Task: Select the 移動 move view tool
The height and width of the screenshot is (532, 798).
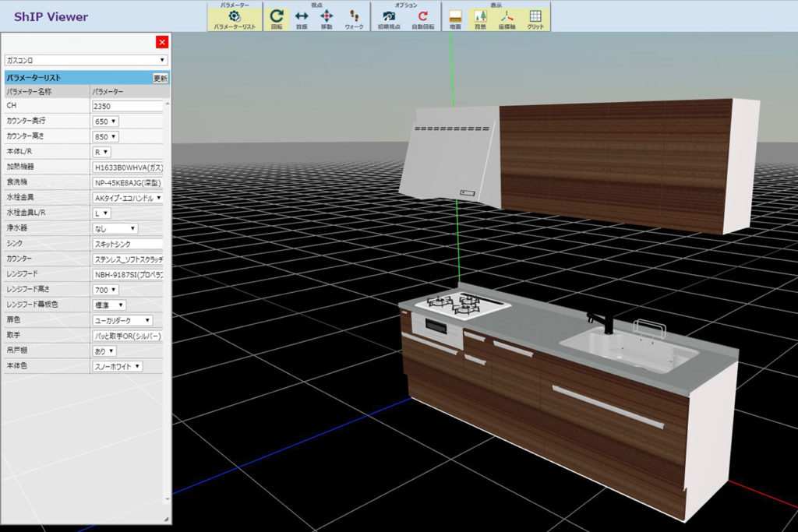Action: click(x=327, y=19)
